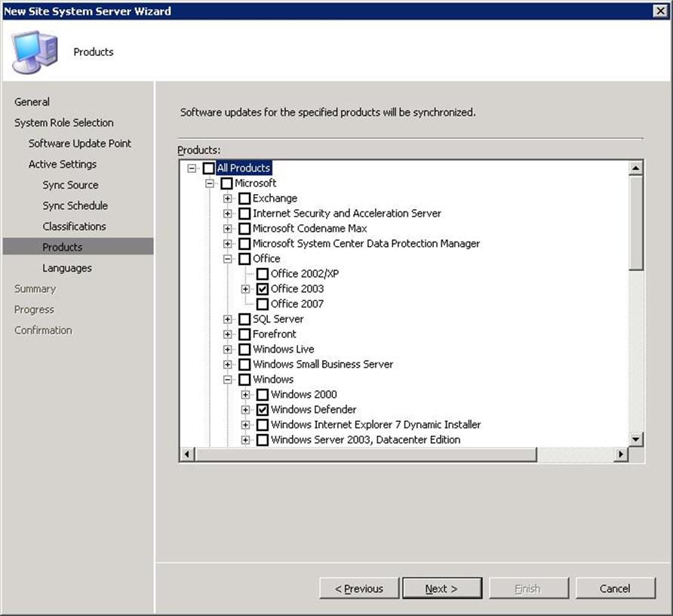Tick Microsoft Codename Max checkbox
The height and width of the screenshot is (616, 673).
244,229
